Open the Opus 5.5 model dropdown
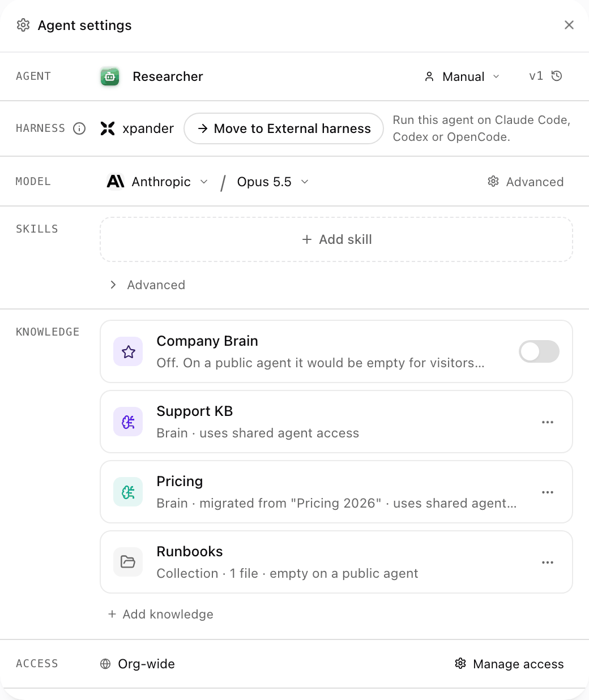 273,182
